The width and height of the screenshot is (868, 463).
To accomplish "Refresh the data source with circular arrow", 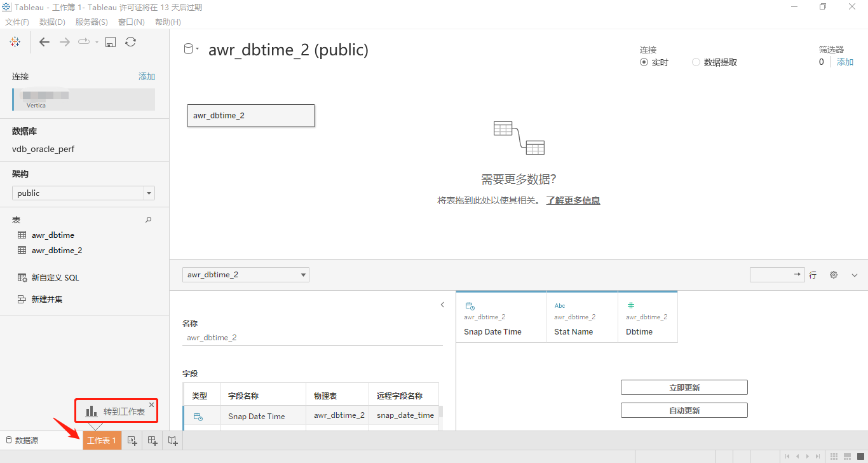I will (x=130, y=42).
